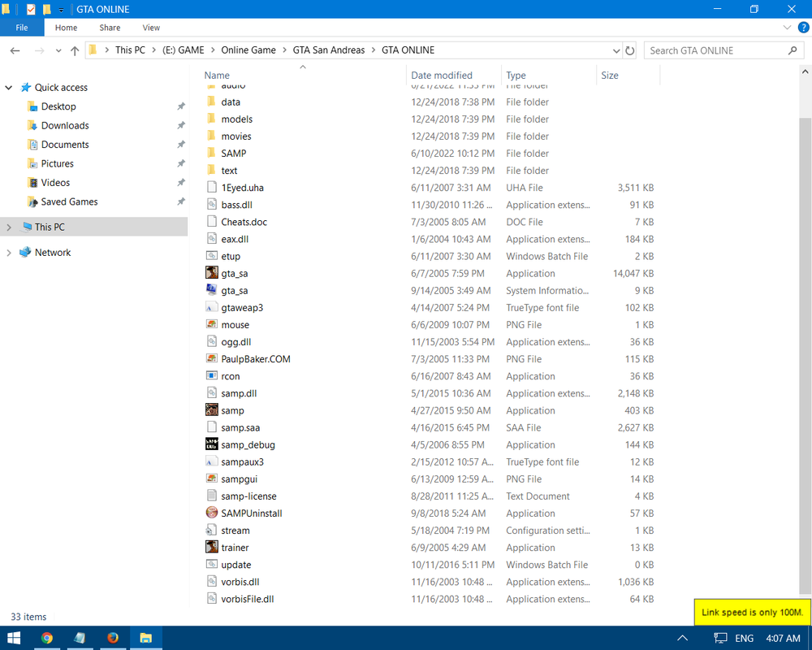Select Pictures in navigation pane
This screenshot has height=650, width=812.
(58, 164)
